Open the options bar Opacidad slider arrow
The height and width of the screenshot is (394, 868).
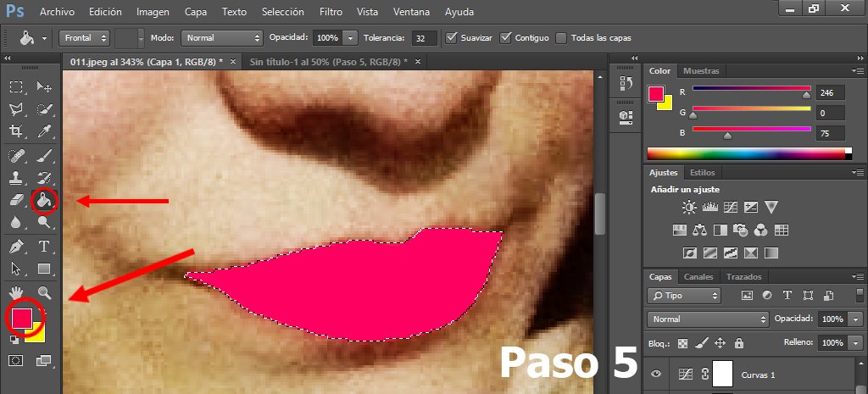(x=350, y=37)
